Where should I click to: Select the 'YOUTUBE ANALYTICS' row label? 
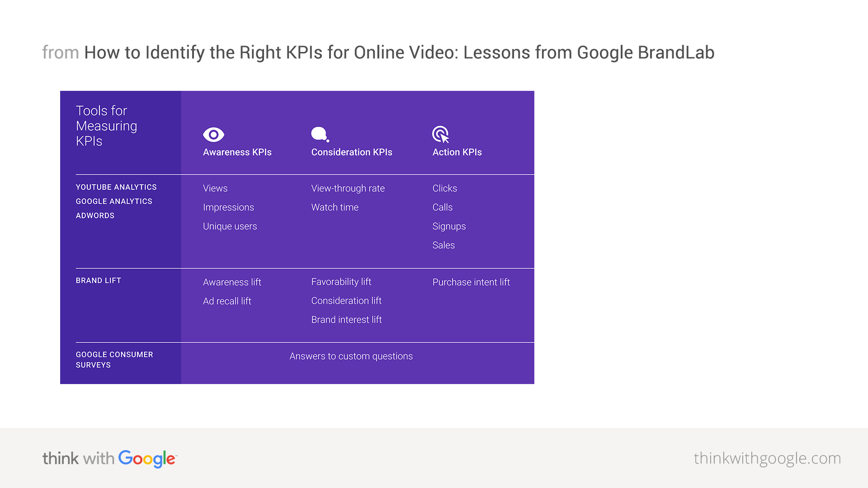(116, 187)
